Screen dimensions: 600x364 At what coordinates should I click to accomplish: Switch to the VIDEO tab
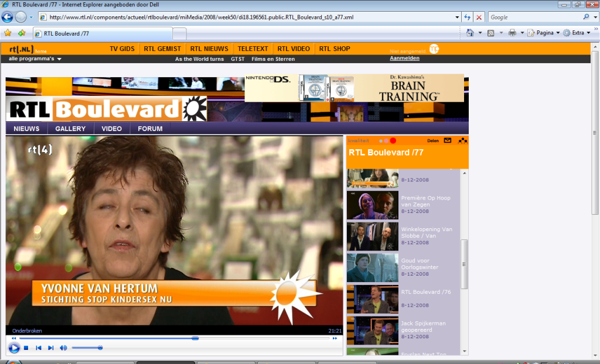112,129
